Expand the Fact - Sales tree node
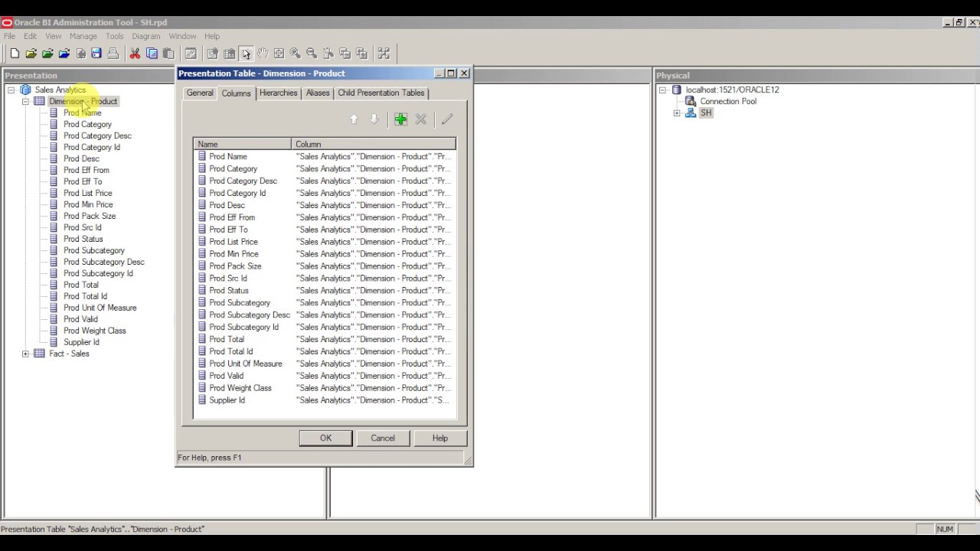 tap(25, 354)
